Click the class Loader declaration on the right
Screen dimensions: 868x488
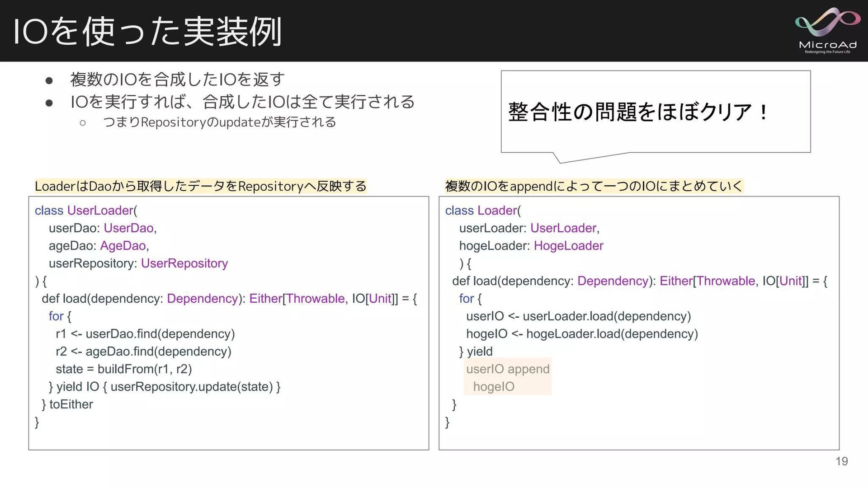483,211
